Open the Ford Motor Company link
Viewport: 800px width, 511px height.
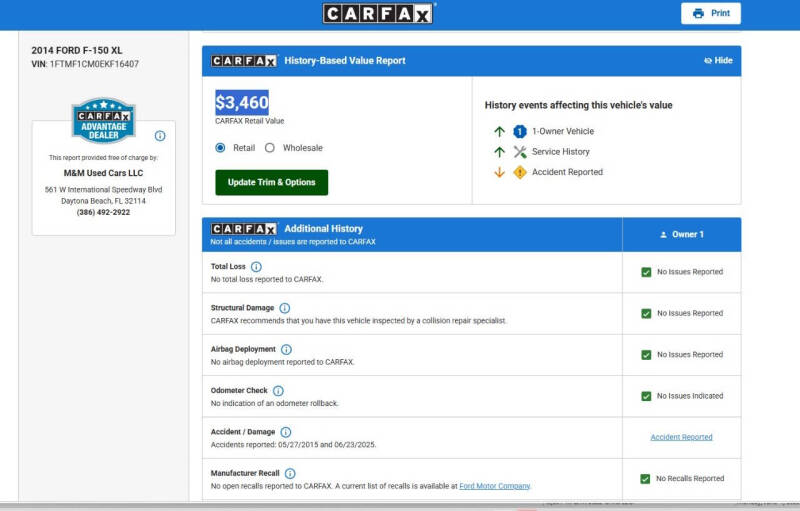tap(494, 486)
